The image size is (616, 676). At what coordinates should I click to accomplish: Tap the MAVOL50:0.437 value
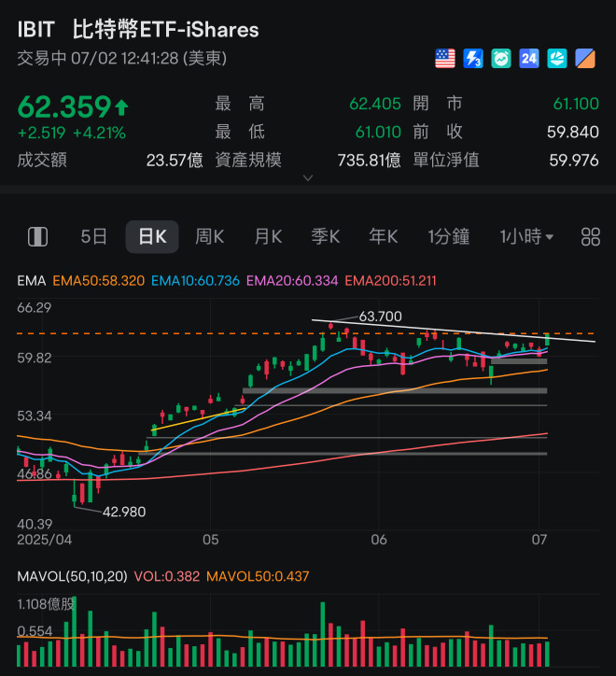pyautogui.click(x=258, y=576)
